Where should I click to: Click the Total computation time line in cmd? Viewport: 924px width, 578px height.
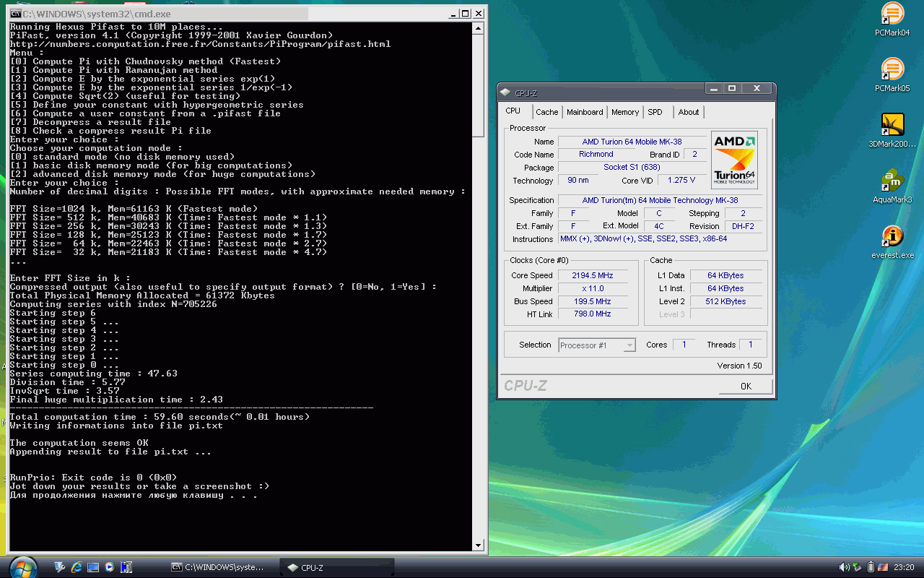[x=160, y=417]
